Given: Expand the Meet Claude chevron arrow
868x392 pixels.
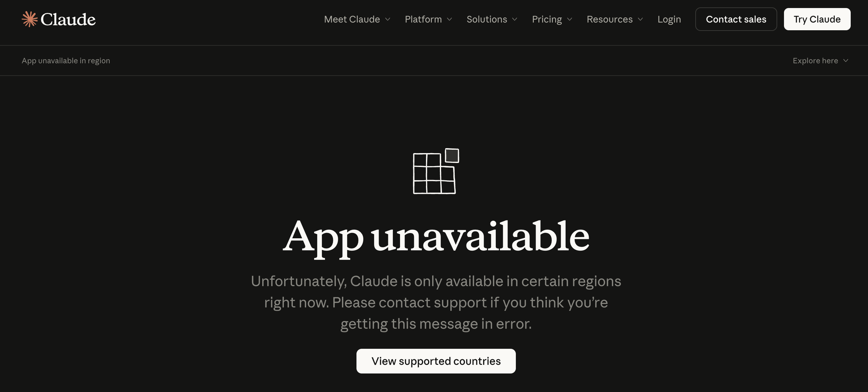Looking at the screenshot, I should pyautogui.click(x=387, y=19).
